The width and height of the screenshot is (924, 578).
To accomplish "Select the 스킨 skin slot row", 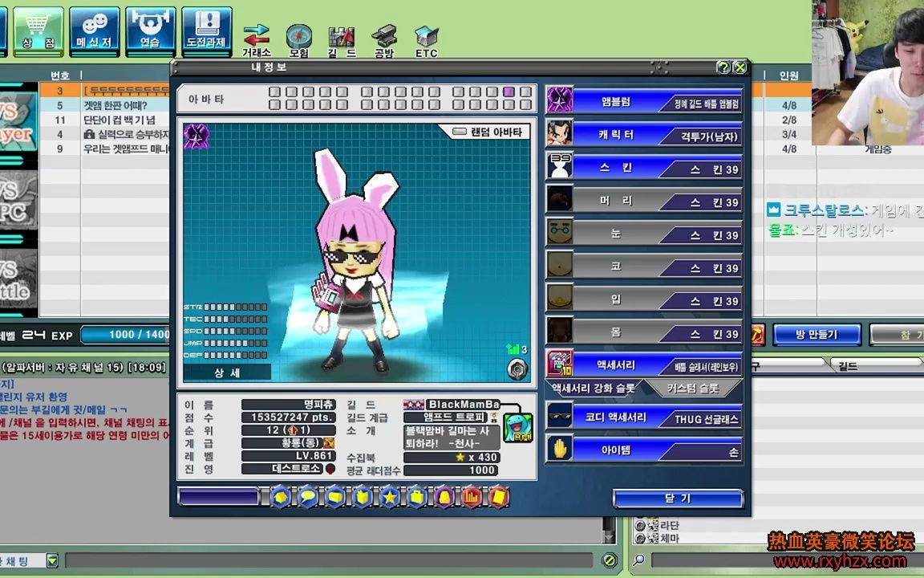I will coord(643,168).
